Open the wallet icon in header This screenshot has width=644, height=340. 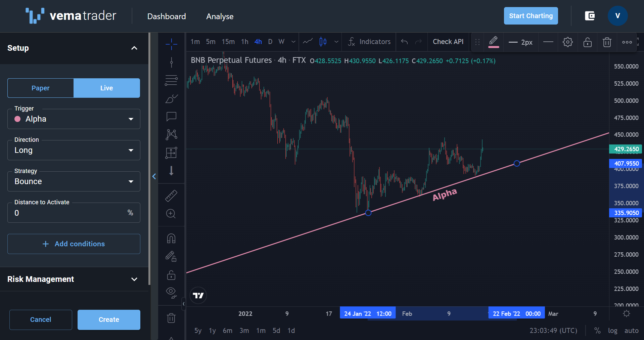point(590,16)
